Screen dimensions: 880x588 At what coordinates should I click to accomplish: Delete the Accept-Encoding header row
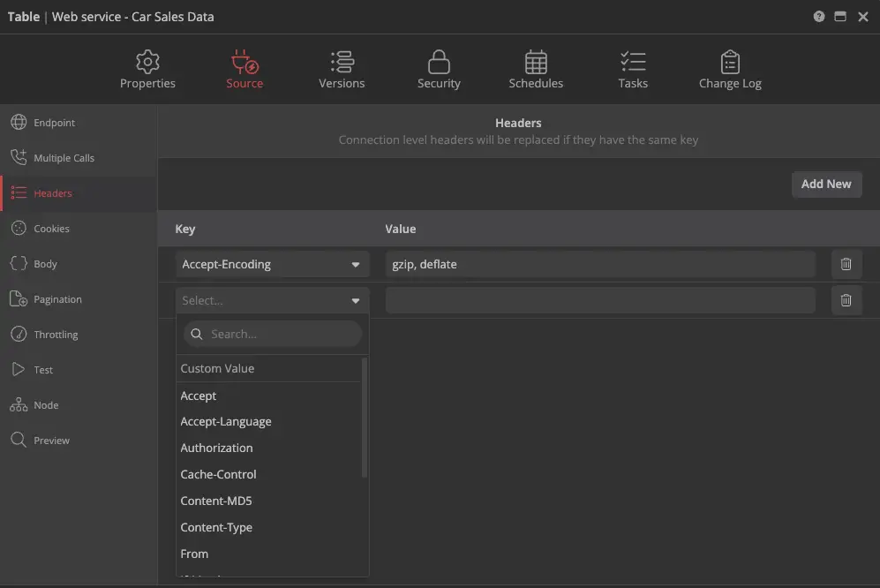(x=846, y=264)
